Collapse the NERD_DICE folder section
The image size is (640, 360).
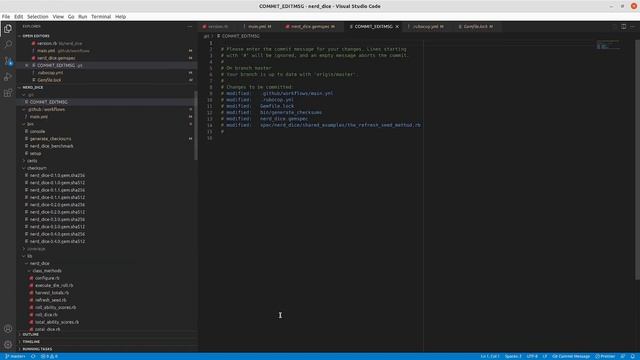(x=33, y=87)
